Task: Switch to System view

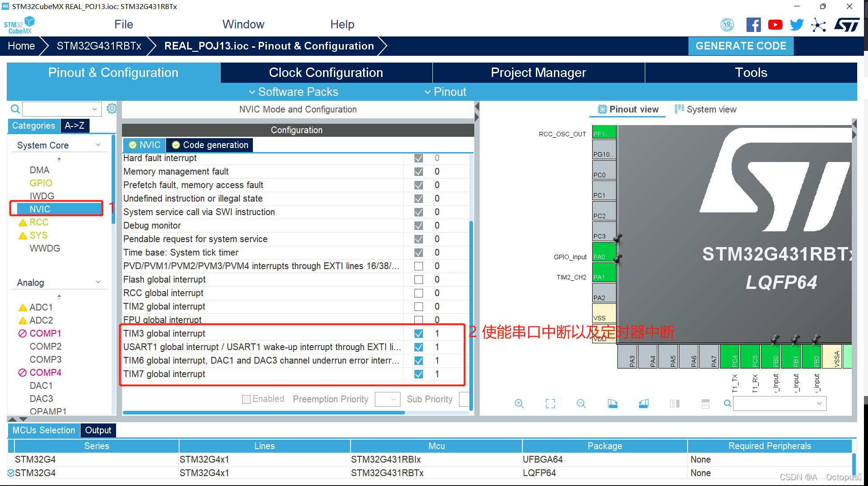Action: (706, 109)
